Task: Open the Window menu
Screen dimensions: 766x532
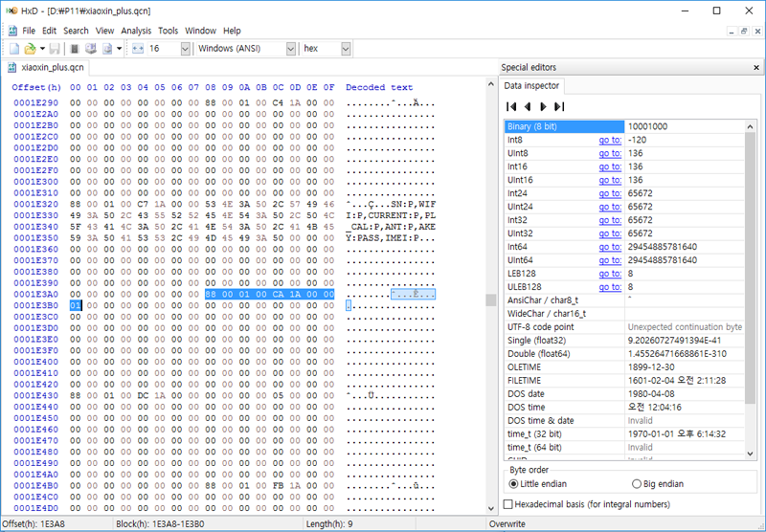Action: 200,31
